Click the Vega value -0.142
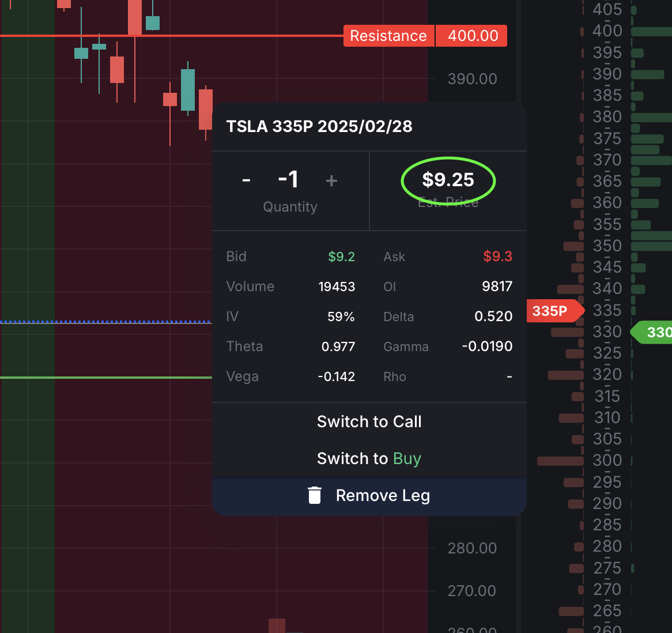This screenshot has width=672, height=633. click(x=336, y=376)
